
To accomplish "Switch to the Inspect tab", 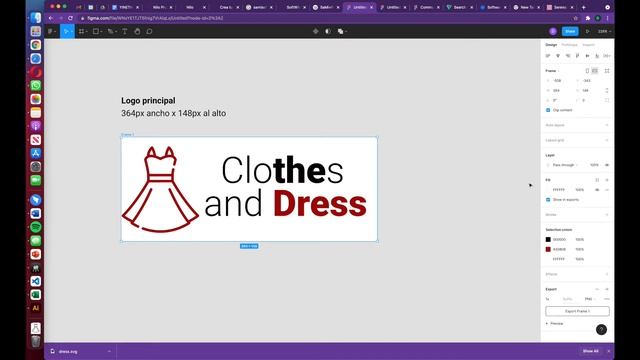I will coord(588,45).
